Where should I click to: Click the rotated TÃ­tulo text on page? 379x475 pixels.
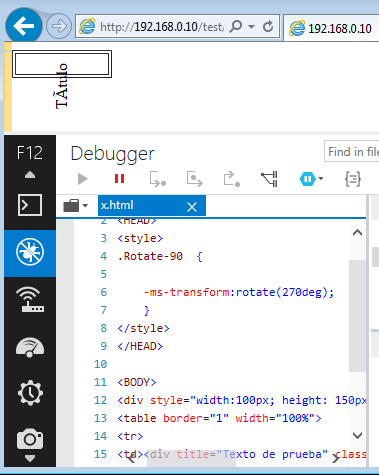pyautogui.click(x=62, y=86)
